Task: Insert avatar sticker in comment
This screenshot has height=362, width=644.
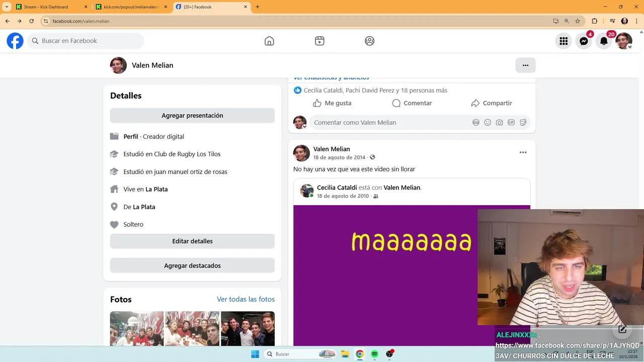Action: click(x=476, y=122)
